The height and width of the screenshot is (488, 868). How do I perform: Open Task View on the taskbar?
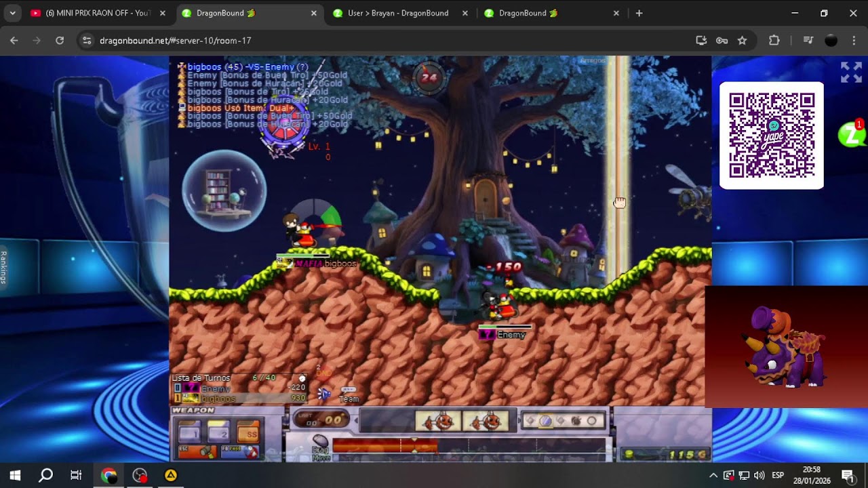(76, 475)
